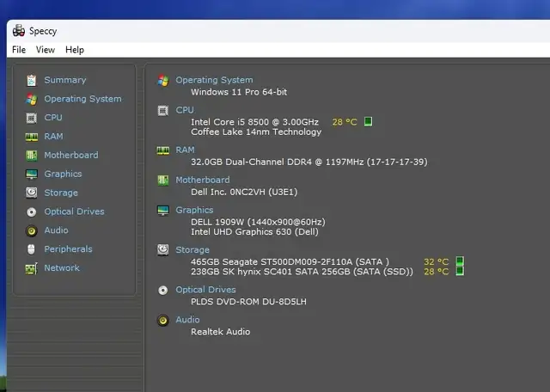The image size is (550, 392).
Task: Click the Audio heading link in summary
Action: point(187,319)
